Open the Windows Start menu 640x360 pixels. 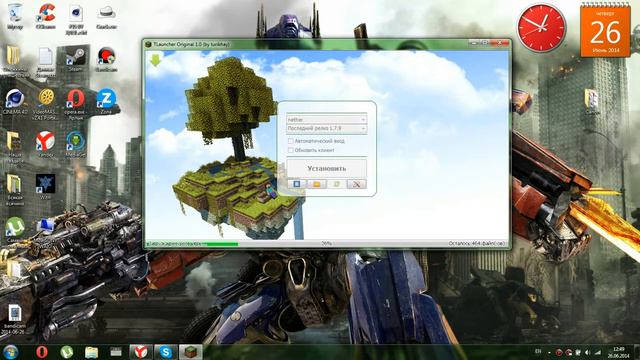[x=11, y=352]
